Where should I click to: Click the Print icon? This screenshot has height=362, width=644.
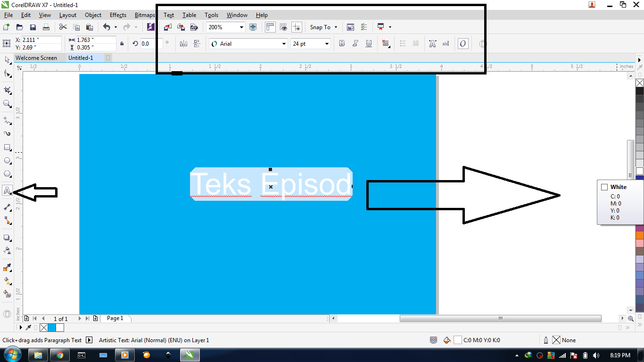(x=46, y=27)
